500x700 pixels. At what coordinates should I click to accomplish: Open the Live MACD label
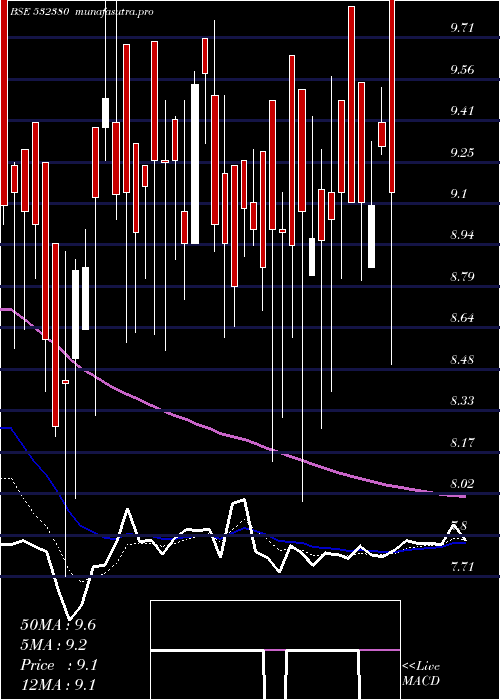[x=421, y=673]
